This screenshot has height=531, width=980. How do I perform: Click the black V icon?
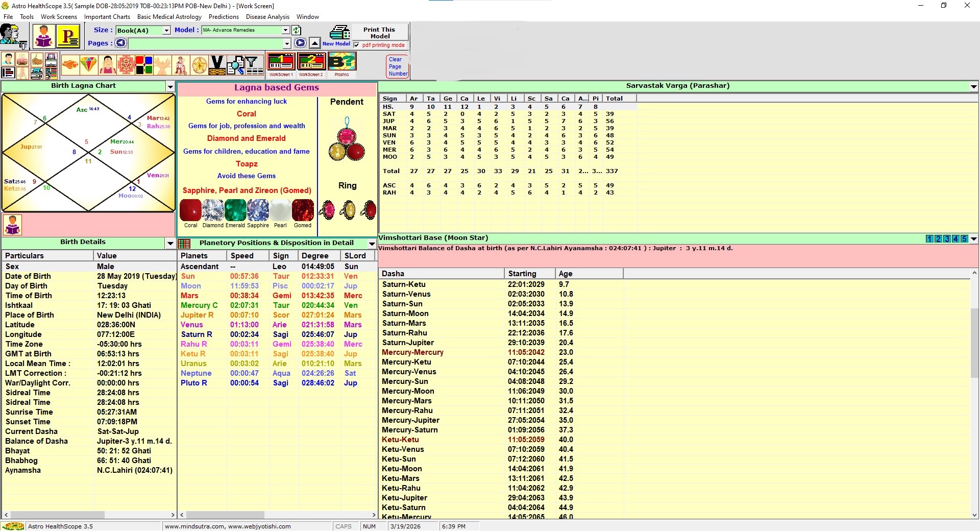[x=217, y=65]
